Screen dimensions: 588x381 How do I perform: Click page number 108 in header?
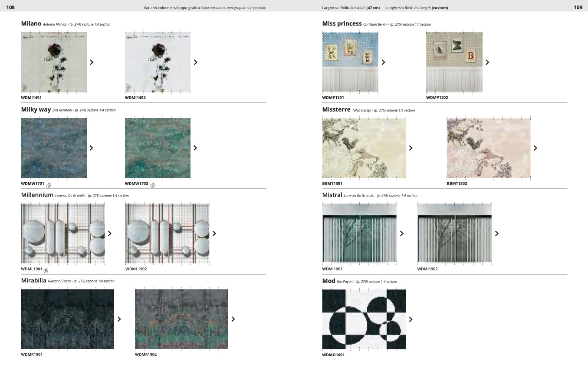point(10,7)
